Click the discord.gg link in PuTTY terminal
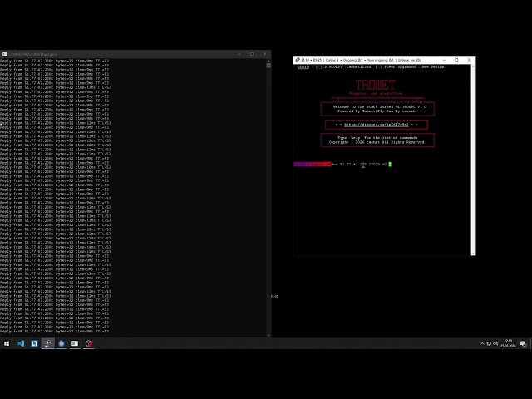The height and width of the screenshot is (399, 532). pyautogui.click(x=377, y=125)
